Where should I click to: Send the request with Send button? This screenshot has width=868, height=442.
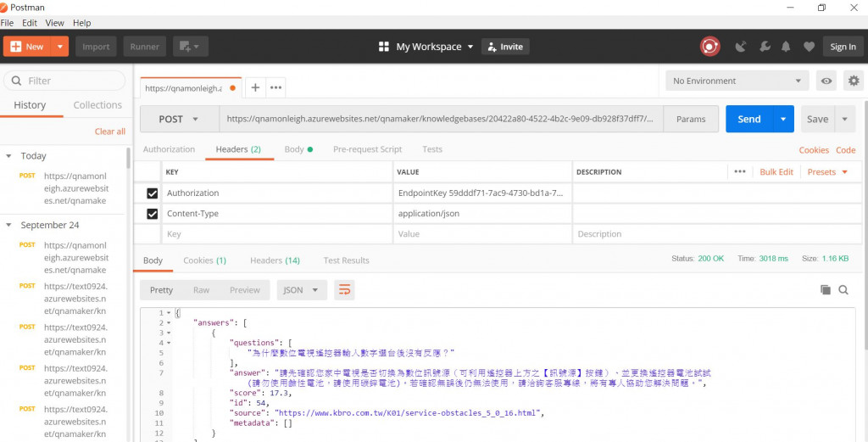coord(749,119)
